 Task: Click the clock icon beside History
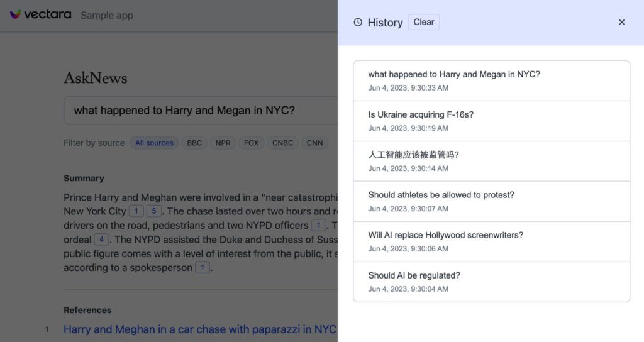pyautogui.click(x=358, y=23)
